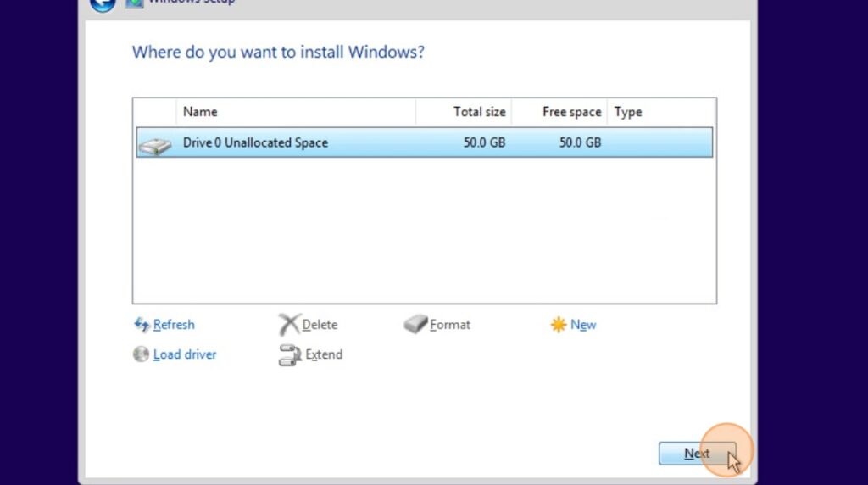Image resolution: width=868 pixels, height=485 pixels.
Task: Click the New partition star icon
Action: click(558, 325)
